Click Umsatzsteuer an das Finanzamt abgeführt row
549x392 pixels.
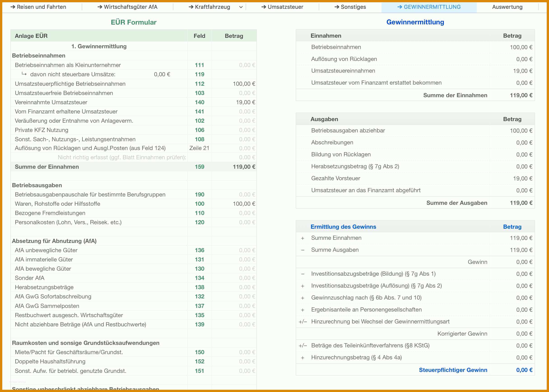click(415, 190)
